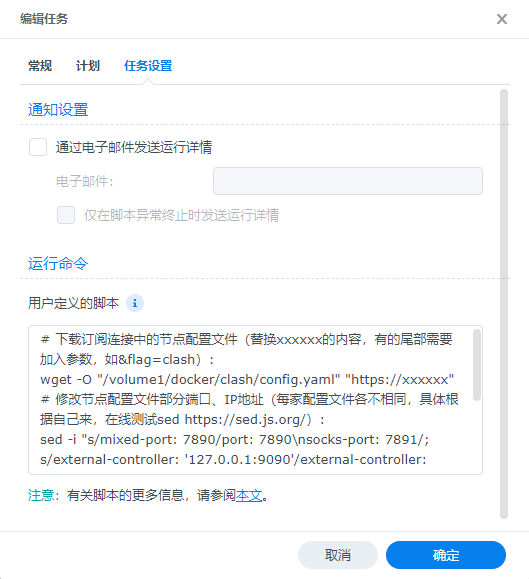
Task: Click inside the user-defined script textarea
Action: [x=255, y=400]
